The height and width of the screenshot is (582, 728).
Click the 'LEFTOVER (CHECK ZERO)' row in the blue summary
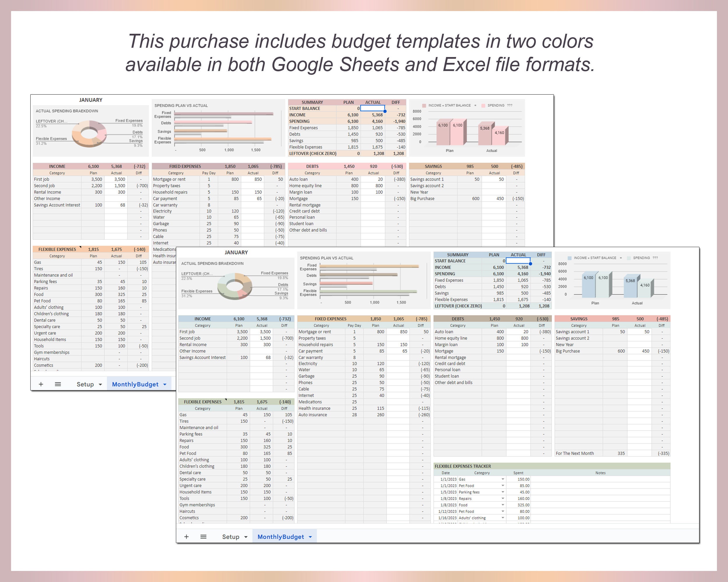[x=493, y=306]
